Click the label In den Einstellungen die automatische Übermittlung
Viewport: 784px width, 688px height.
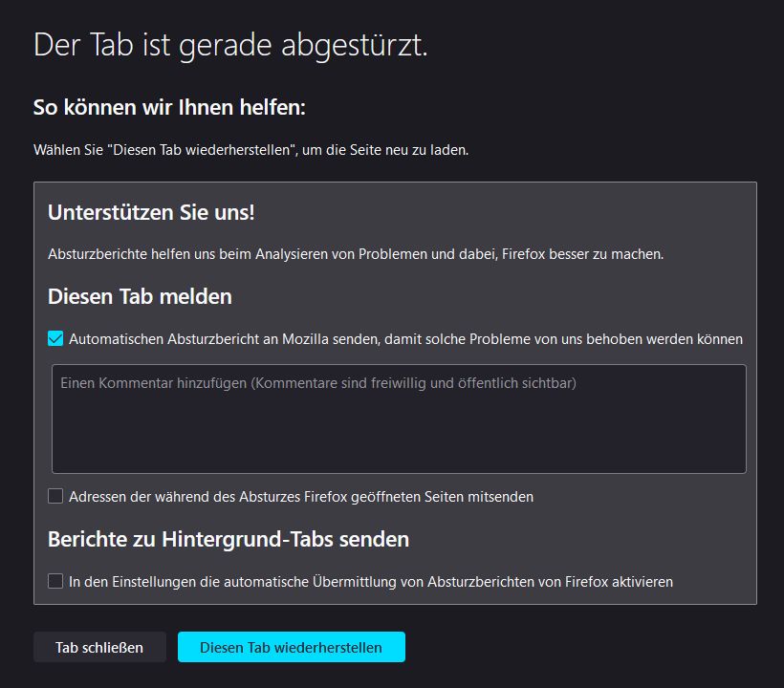point(371,581)
